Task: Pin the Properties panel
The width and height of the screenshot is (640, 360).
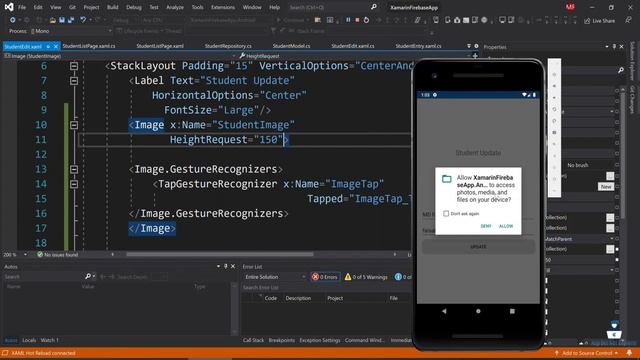Action: pos(614,47)
